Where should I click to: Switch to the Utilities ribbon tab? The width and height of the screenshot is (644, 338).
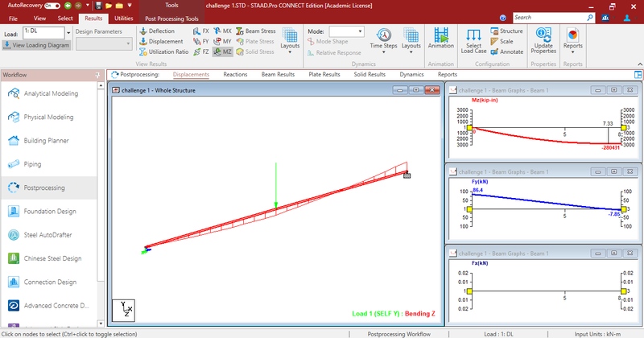click(x=124, y=17)
